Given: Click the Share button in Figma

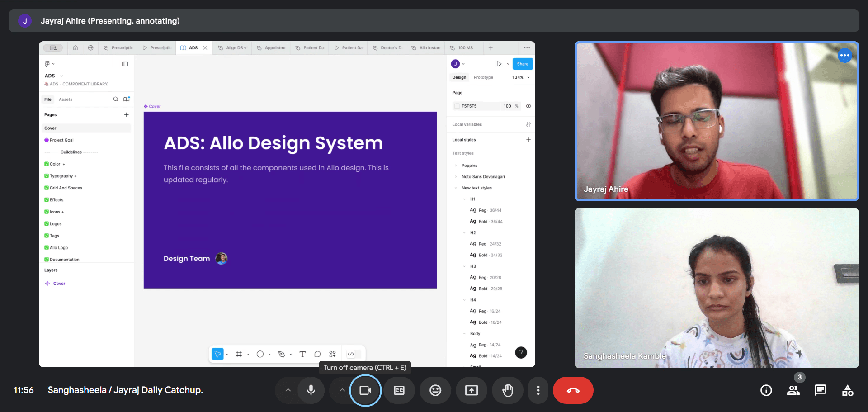Looking at the screenshot, I should (523, 64).
